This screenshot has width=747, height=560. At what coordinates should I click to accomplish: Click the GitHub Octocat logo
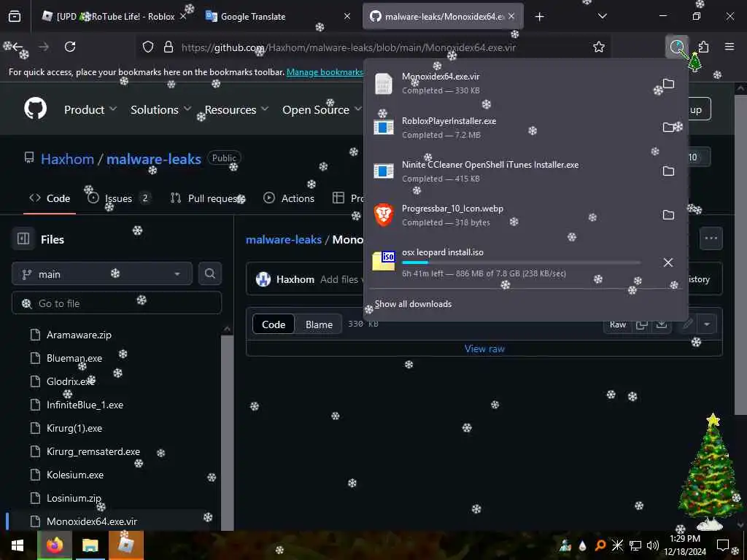tap(36, 109)
